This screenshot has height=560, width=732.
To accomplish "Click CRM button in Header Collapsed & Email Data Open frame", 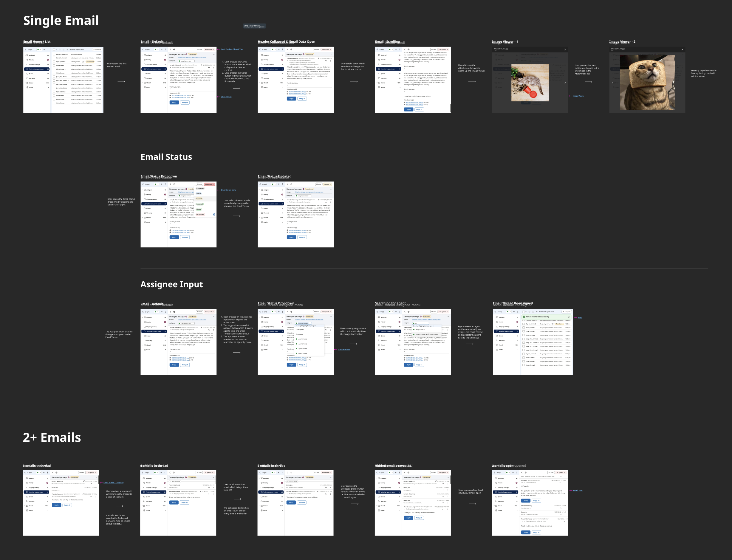I will (x=317, y=49).
